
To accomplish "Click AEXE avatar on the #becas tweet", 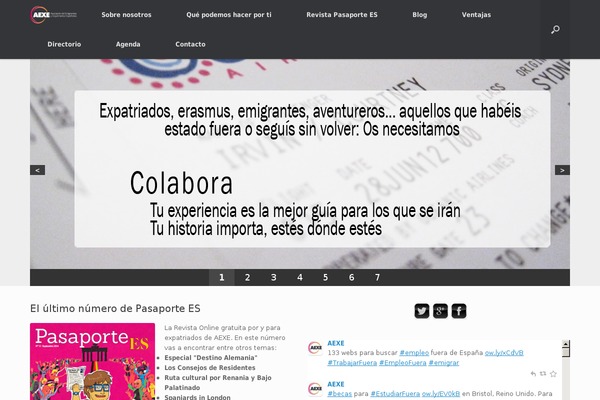I will [315, 389].
